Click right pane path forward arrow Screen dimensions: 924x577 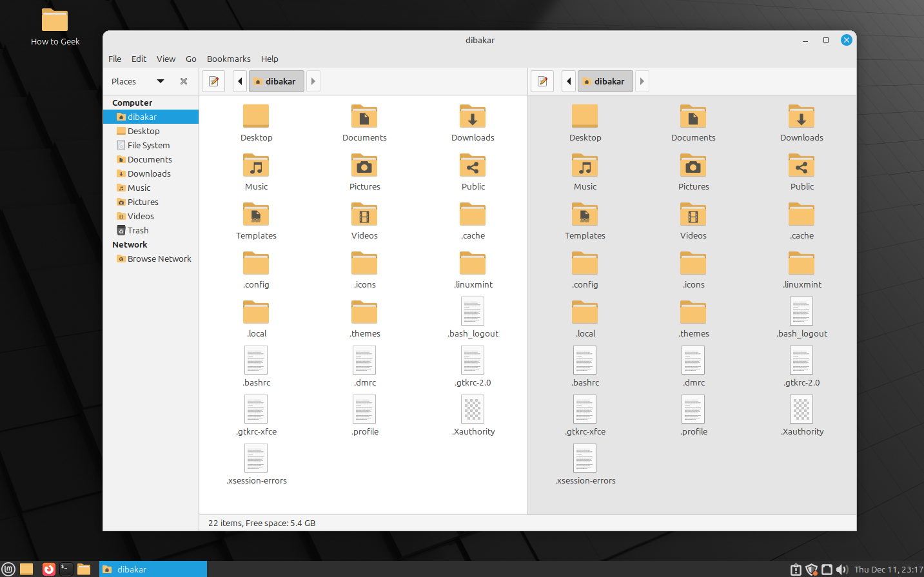[642, 81]
